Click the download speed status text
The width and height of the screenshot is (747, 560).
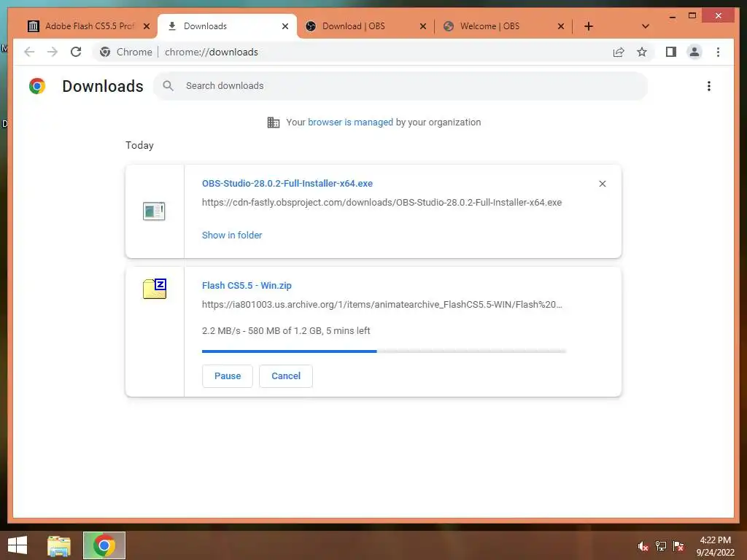pos(286,330)
